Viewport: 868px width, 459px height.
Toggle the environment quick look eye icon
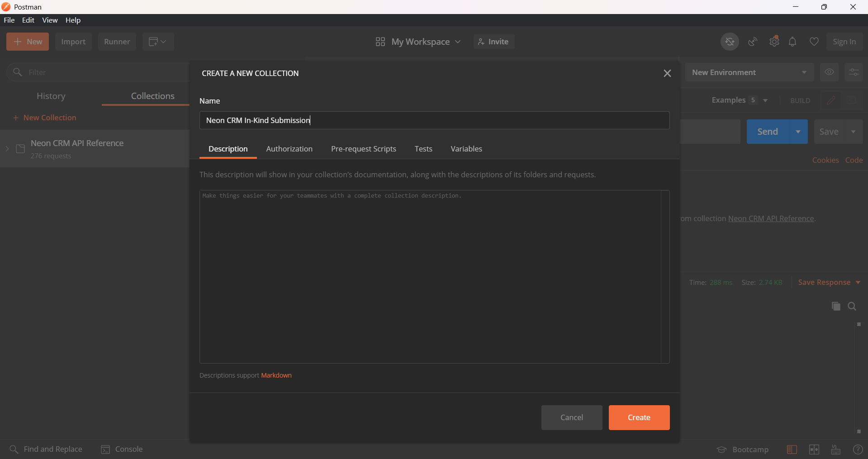point(829,72)
